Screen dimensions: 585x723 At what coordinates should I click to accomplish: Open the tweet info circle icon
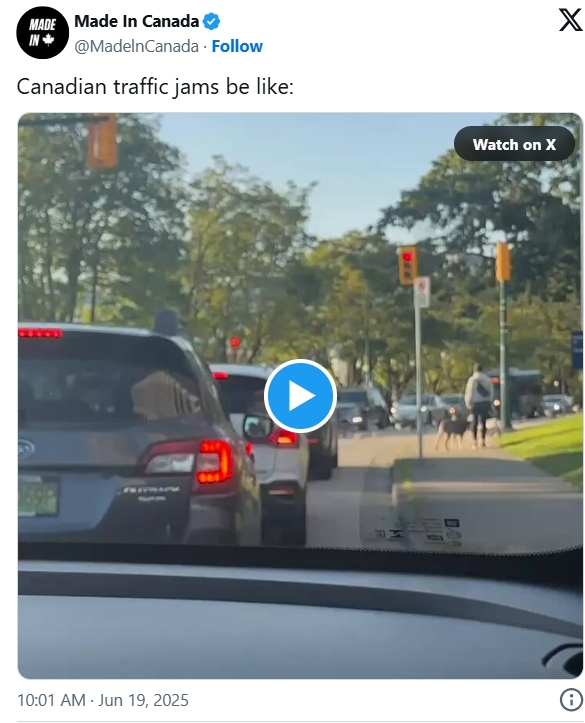pyautogui.click(x=571, y=699)
